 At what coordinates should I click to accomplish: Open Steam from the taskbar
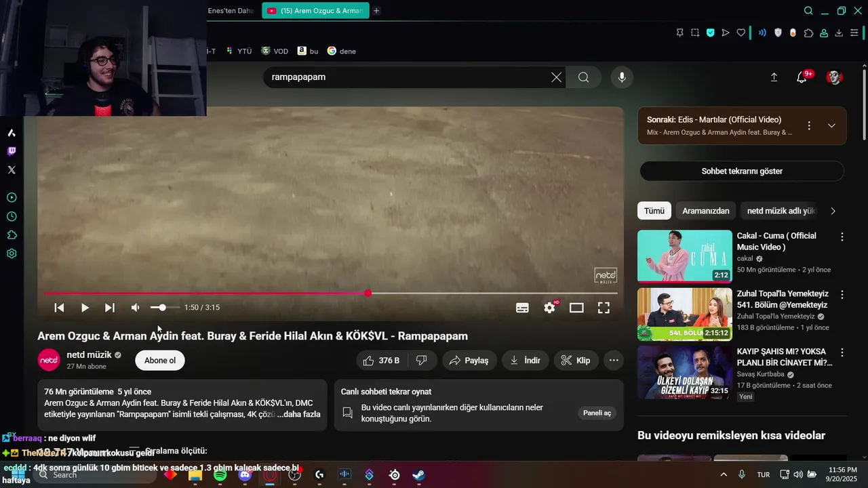coord(418,475)
